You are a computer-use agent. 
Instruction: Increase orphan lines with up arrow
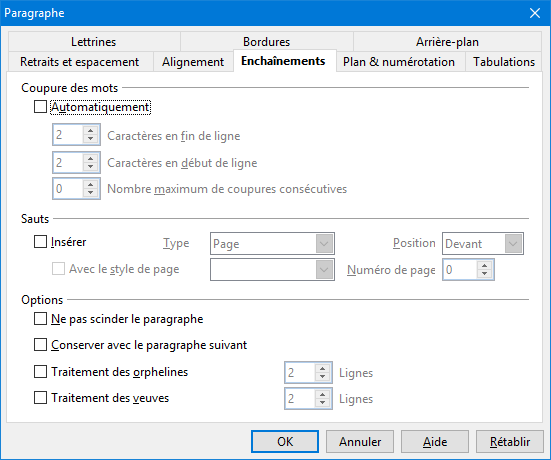[x=322, y=369]
